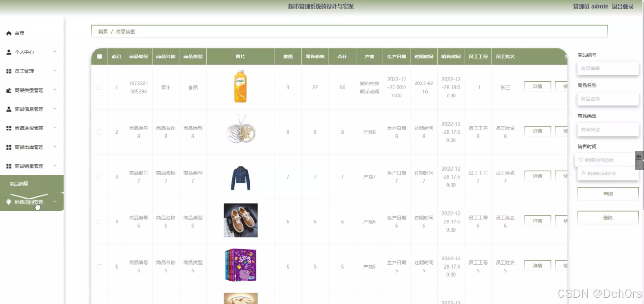
Task: Click the user icon beside 商品信息管理
Action: 9,109
